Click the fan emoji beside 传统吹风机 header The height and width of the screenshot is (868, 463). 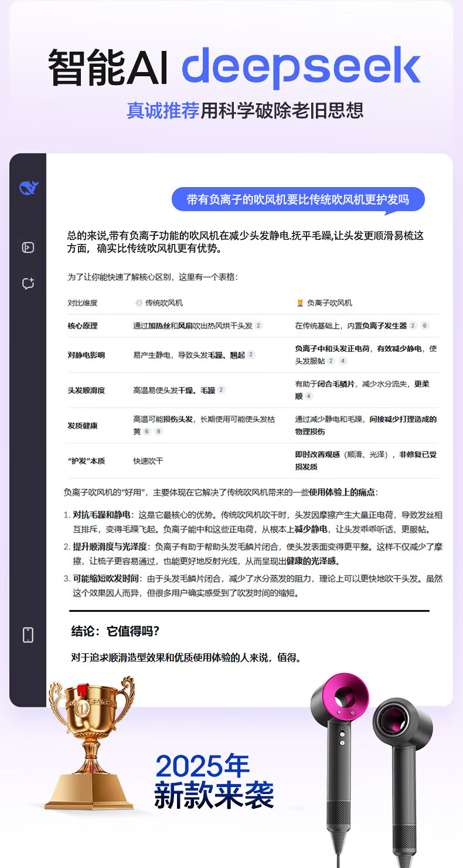pos(138,303)
